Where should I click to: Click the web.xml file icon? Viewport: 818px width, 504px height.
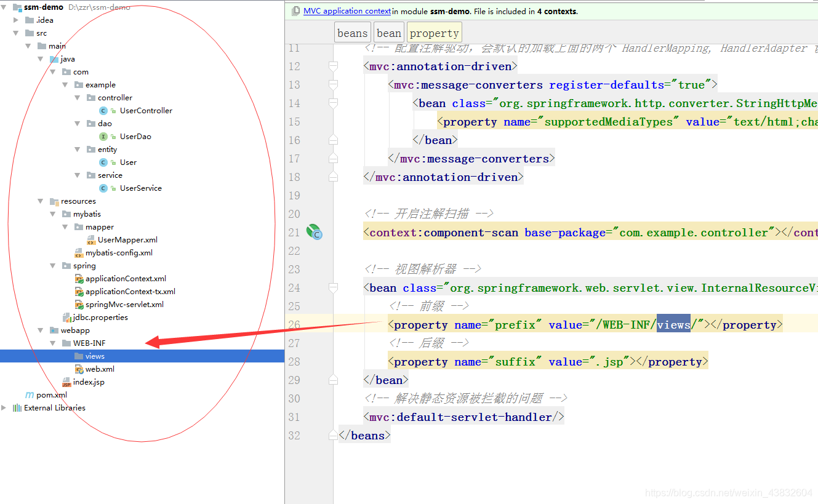point(79,369)
